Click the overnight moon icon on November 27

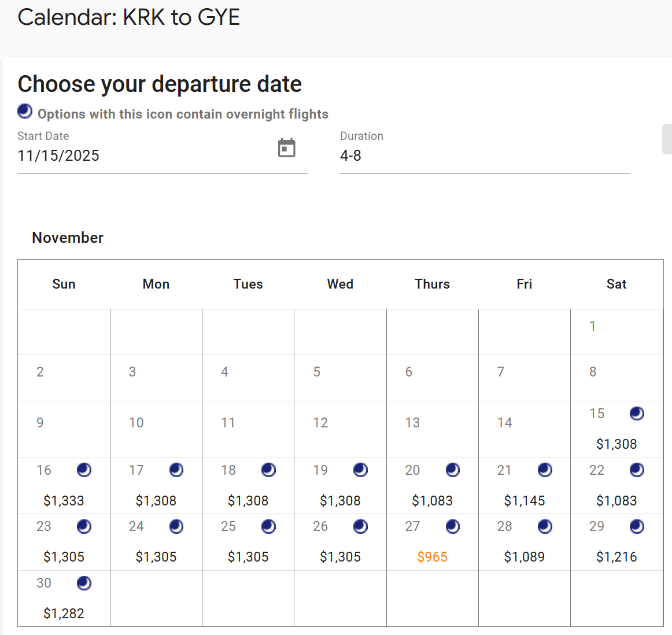pyautogui.click(x=453, y=526)
